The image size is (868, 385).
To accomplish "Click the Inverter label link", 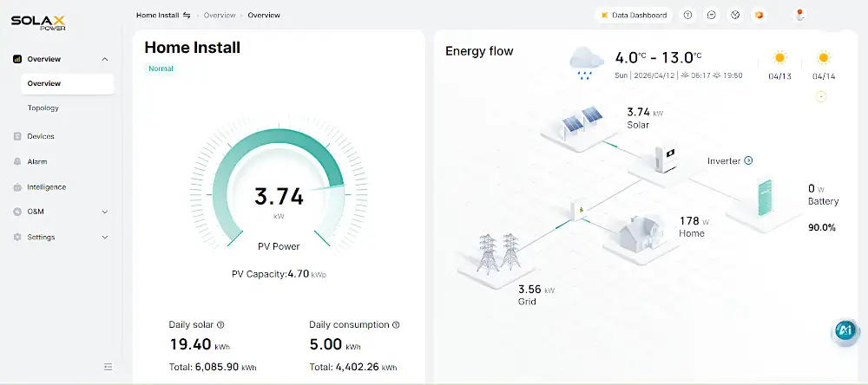I will (724, 161).
